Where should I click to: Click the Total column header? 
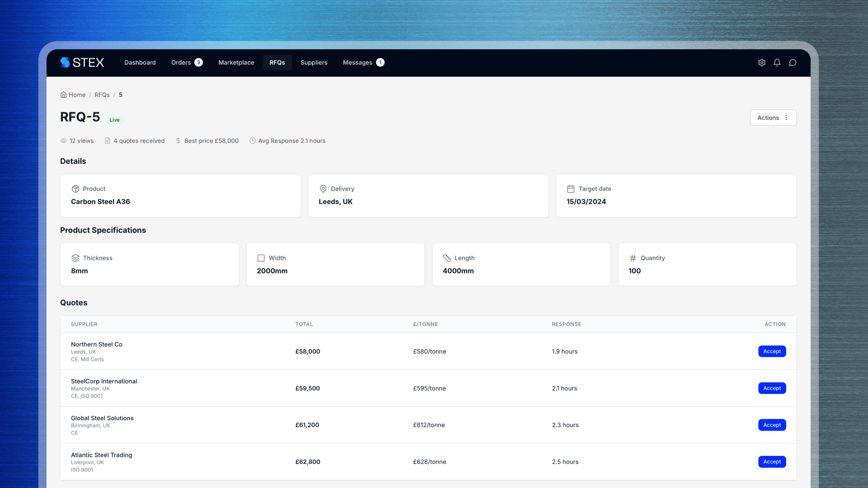pyautogui.click(x=304, y=324)
